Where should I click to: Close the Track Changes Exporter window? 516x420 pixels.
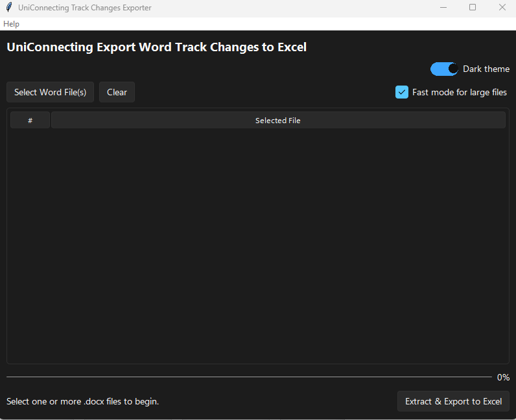point(502,8)
